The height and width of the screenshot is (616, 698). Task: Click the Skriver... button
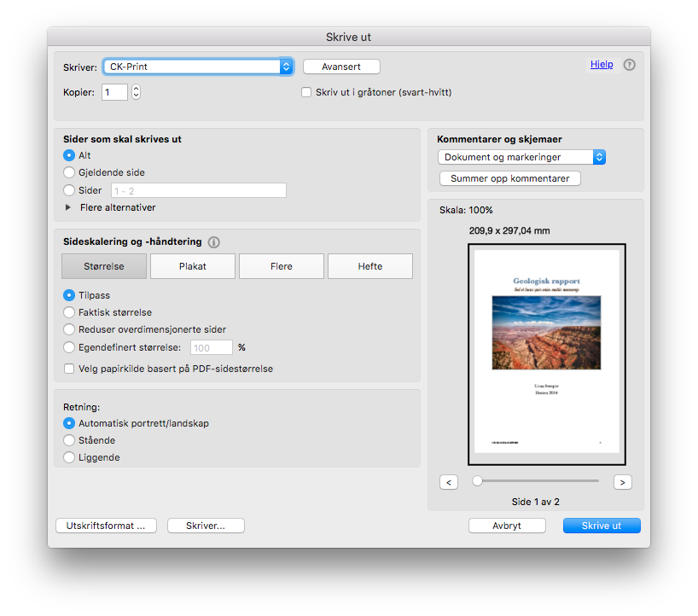[x=206, y=526]
